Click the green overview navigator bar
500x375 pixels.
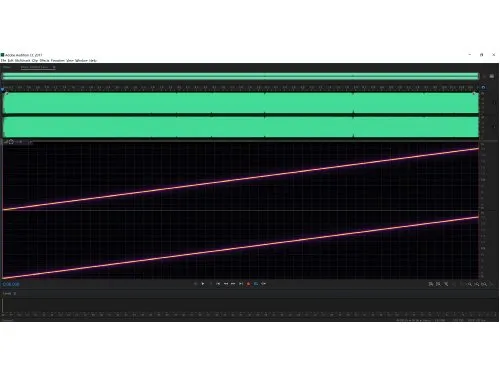coord(241,76)
